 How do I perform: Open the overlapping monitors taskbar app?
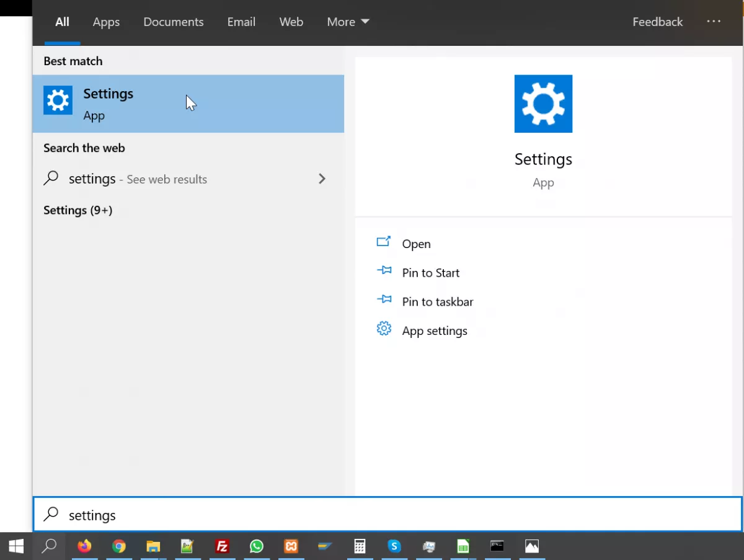(428, 546)
